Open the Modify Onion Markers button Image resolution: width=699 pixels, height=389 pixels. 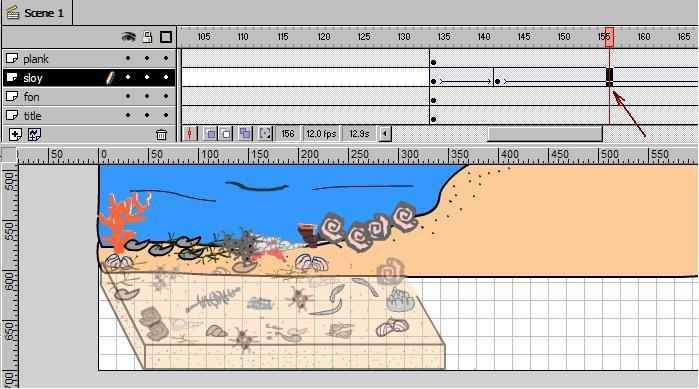(x=265, y=133)
